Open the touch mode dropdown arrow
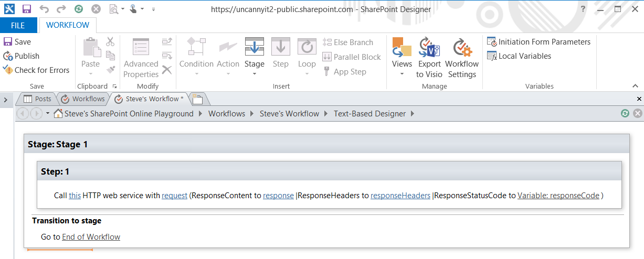The width and height of the screenshot is (644, 259). (143, 9)
